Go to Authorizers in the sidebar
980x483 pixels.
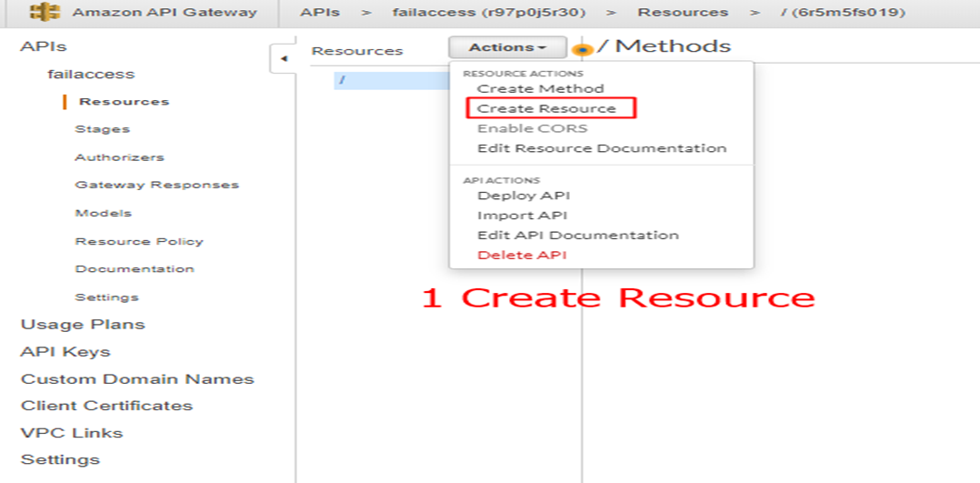click(119, 157)
